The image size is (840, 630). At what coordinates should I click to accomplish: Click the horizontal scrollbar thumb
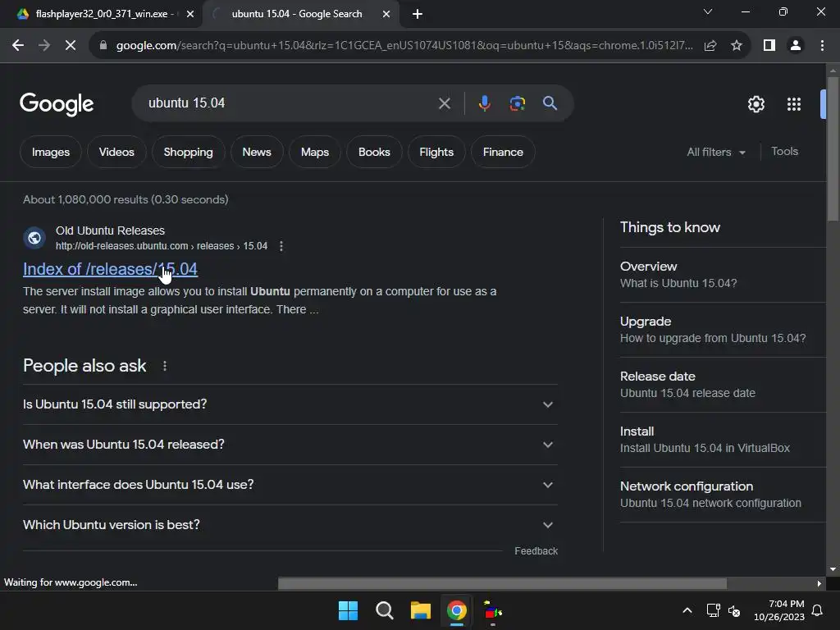coord(502,583)
